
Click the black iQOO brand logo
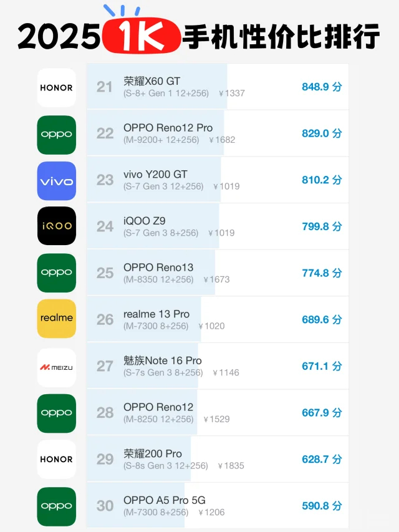pyautogui.click(x=56, y=226)
